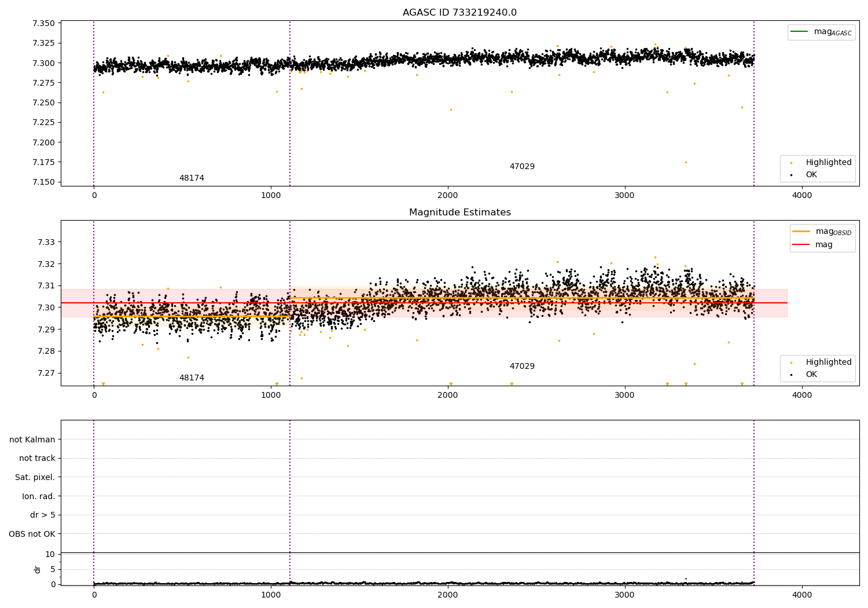Viewport: 868px width, 608px height.
Task: Click OBSID label 47029 in AGASC ID plot
Action: 522,166
